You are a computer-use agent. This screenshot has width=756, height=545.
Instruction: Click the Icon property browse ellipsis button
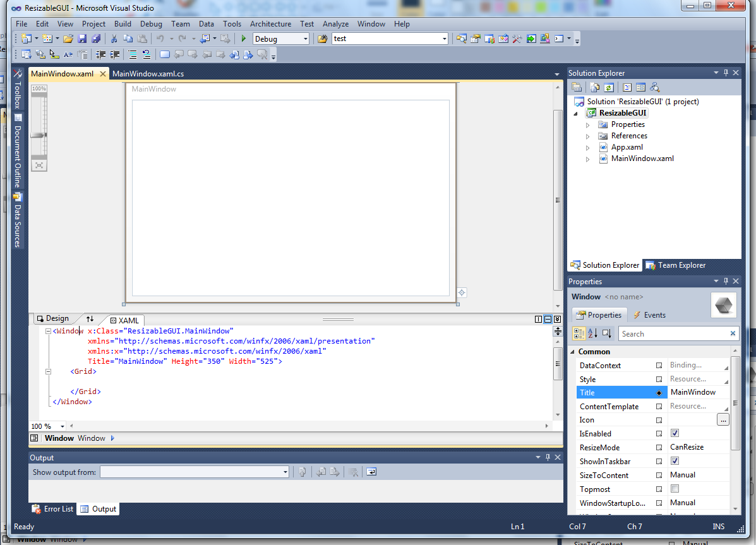[x=723, y=420]
